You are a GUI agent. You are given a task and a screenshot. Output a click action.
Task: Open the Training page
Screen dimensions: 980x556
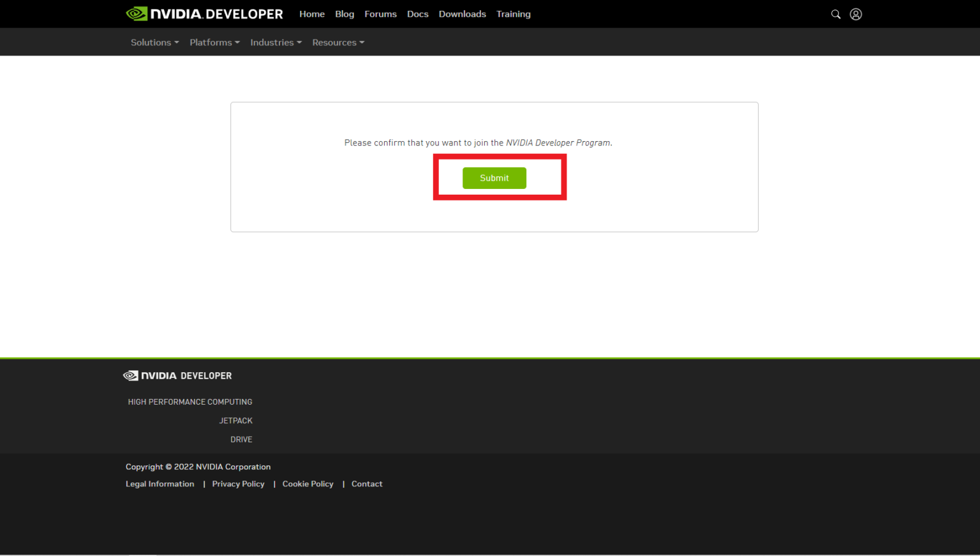pos(513,14)
